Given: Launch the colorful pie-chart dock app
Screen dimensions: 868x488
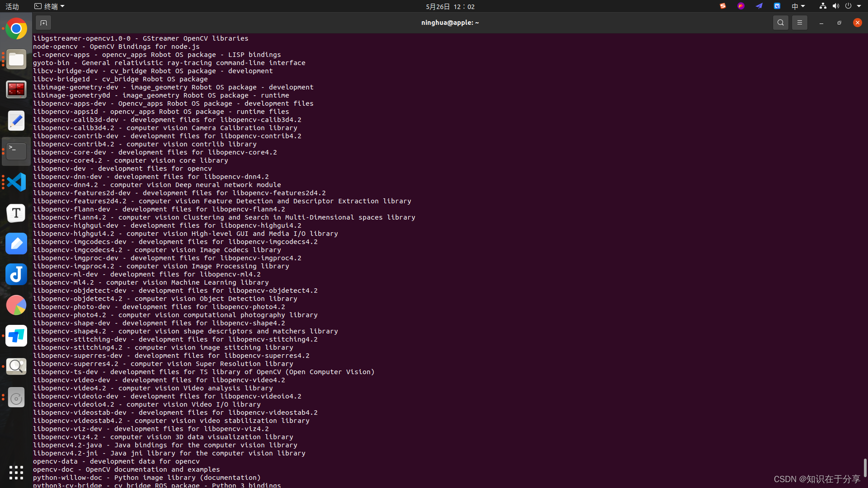Looking at the screenshot, I should [x=16, y=305].
